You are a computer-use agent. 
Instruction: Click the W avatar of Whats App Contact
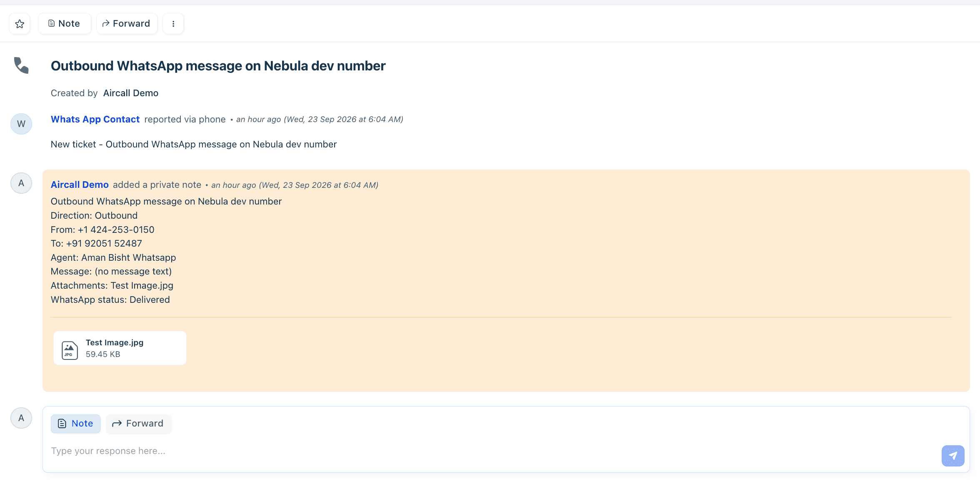coord(21,124)
